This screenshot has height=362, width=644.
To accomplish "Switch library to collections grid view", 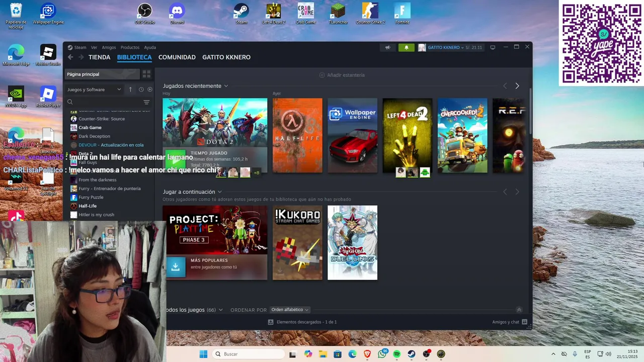I will point(146,74).
